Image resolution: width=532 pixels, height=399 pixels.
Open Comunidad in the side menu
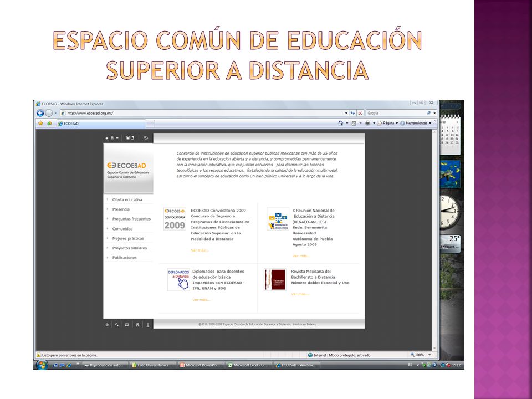coord(122,229)
